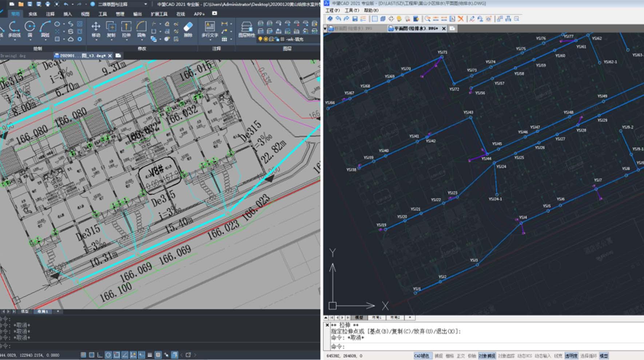Switch to the 常用 ribbon tab
This screenshot has width=644, height=360.
pos(15,14)
